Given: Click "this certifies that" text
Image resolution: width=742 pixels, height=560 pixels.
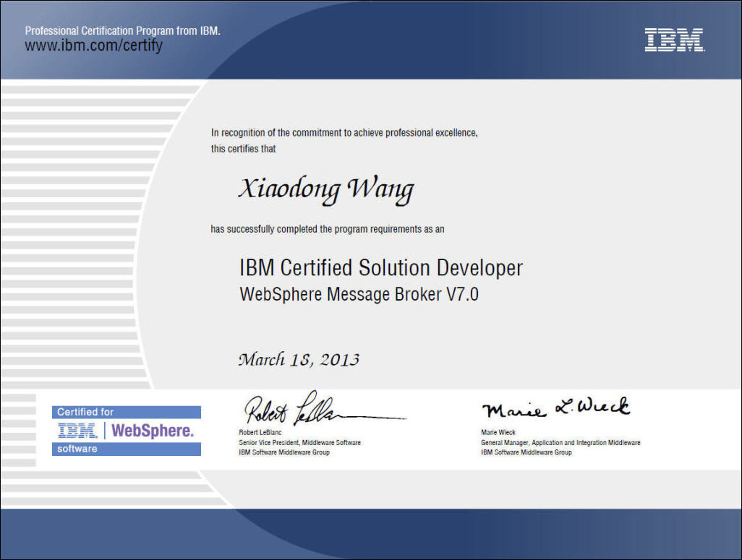Looking at the screenshot, I should tap(243, 149).
